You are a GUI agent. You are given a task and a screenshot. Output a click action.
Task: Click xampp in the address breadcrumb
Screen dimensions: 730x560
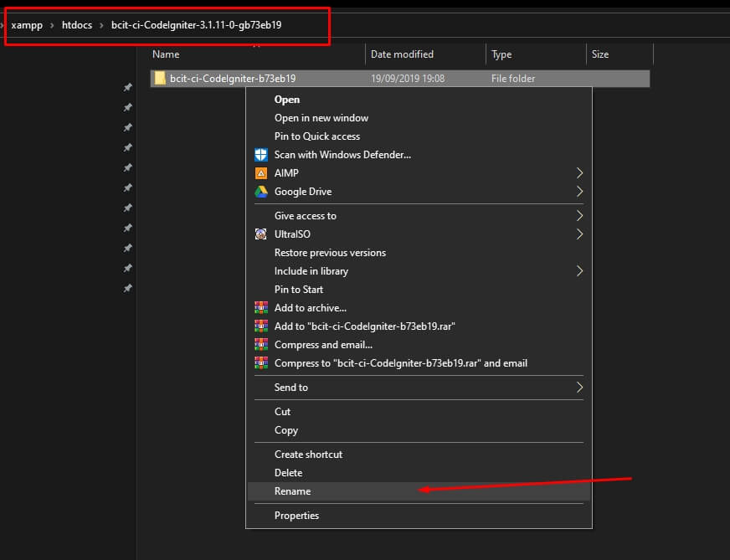(x=27, y=25)
